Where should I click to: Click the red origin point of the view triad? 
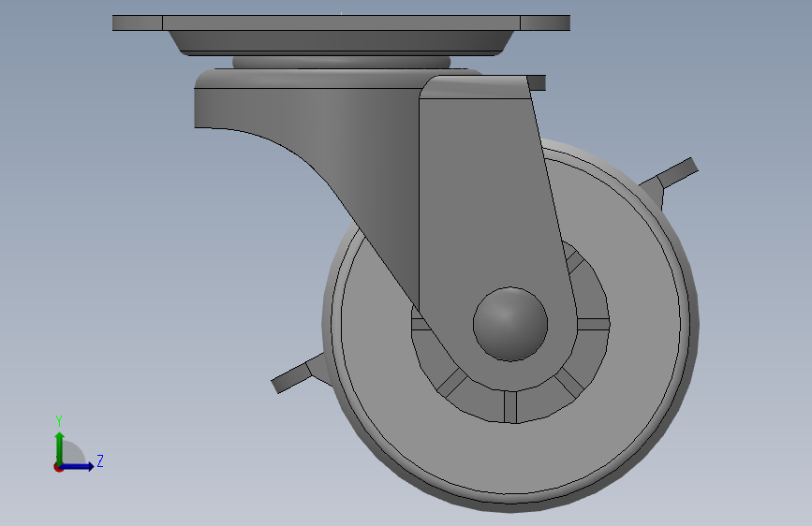[x=58, y=467]
